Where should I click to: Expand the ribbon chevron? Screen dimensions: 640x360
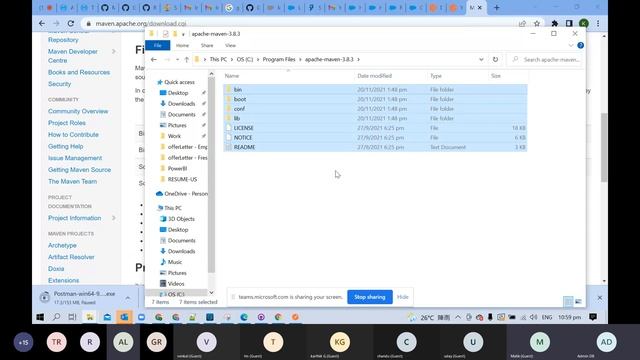tap(571, 45)
